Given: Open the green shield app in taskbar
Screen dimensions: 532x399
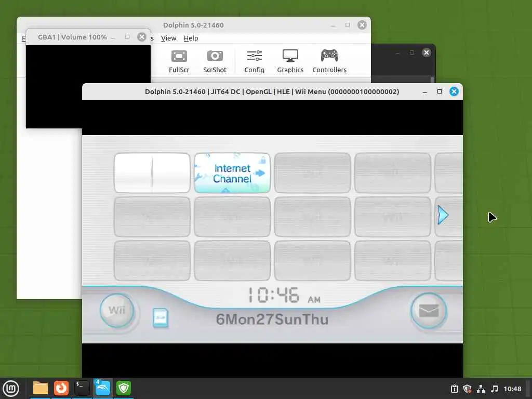Looking at the screenshot, I should [x=124, y=388].
